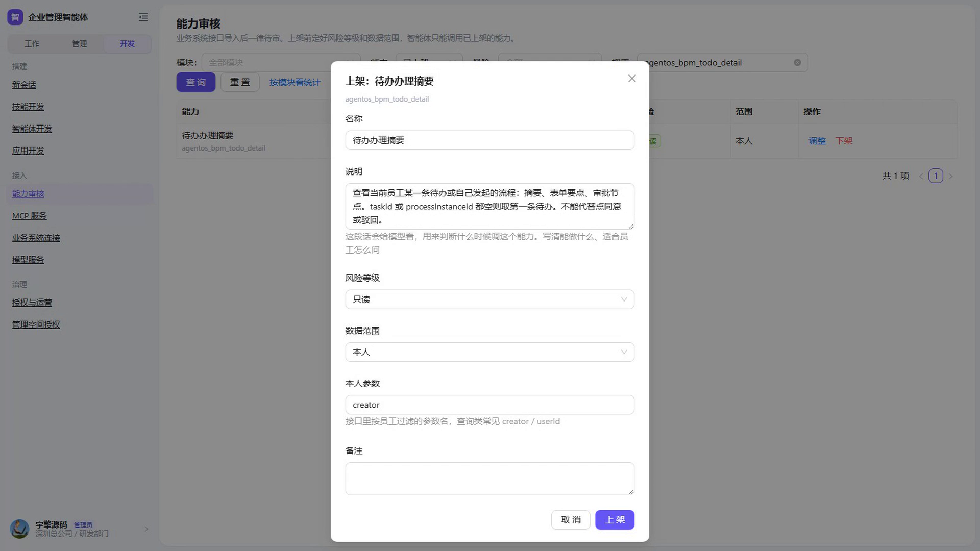This screenshot has height=551, width=980.
Task: Open 应用开发 in the sidebar
Action: 28,151
